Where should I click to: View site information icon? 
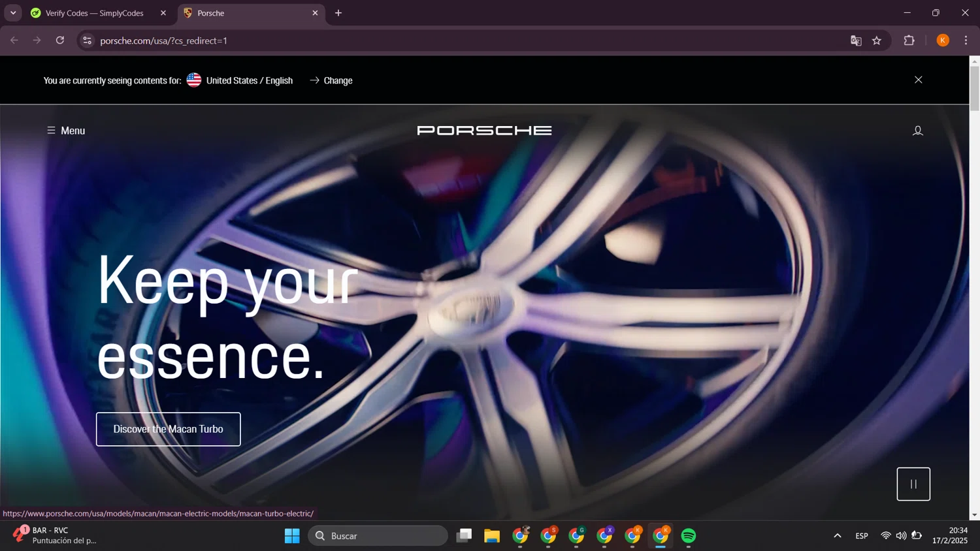coord(87,40)
